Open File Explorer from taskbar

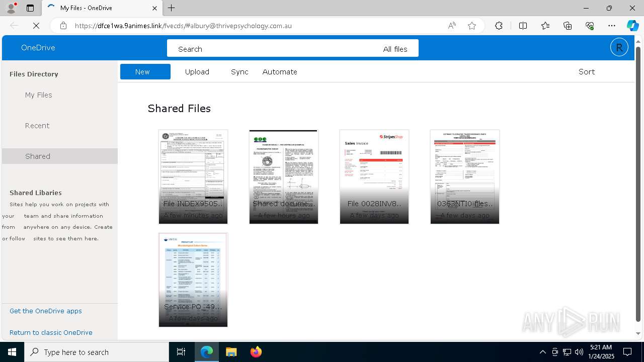(231, 352)
